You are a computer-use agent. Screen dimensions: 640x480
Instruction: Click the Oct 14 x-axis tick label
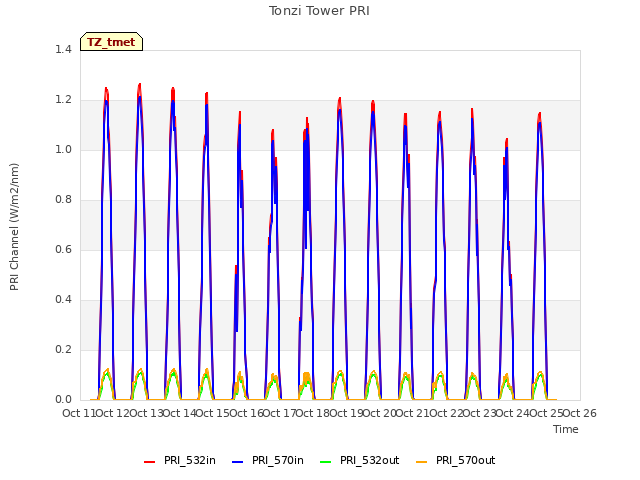pyautogui.click(x=180, y=413)
